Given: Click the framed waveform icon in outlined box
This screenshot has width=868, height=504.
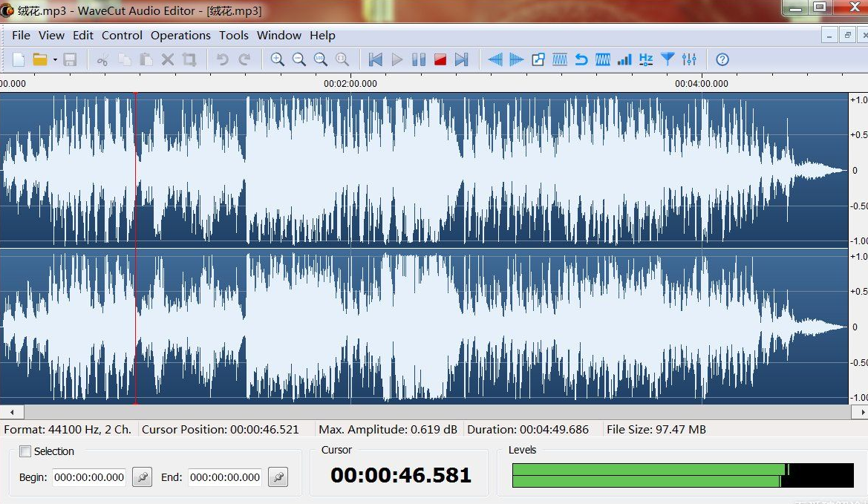Looking at the screenshot, I should tap(560, 59).
